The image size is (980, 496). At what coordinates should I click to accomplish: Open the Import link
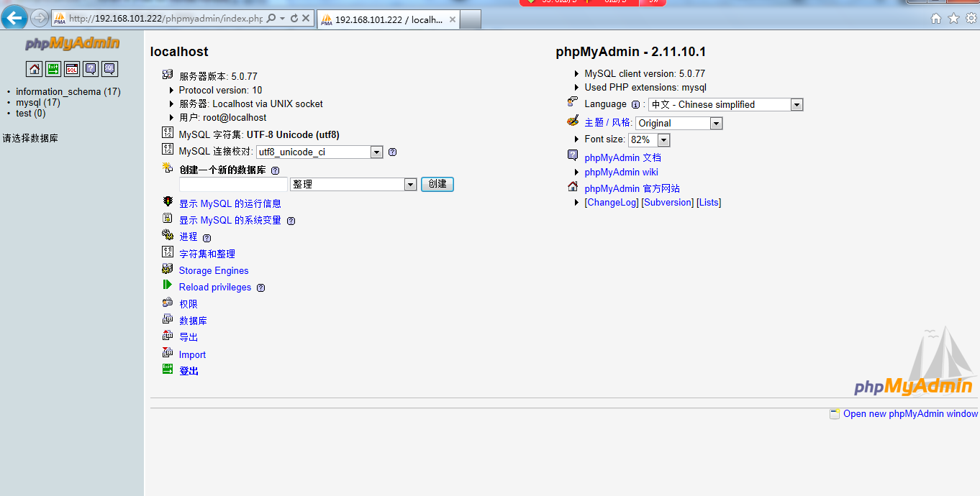pyautogui.click(x=192, y=354)
